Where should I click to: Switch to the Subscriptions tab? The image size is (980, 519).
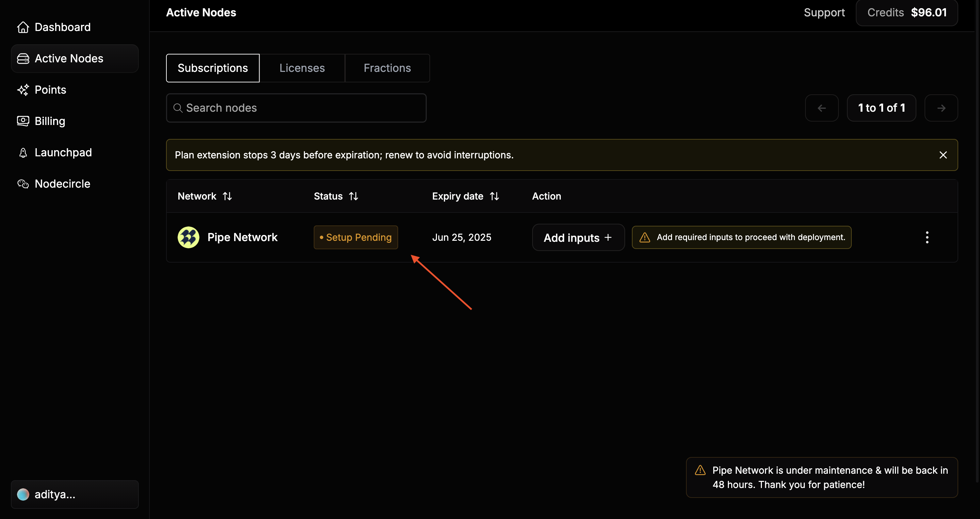coord(213,68)
